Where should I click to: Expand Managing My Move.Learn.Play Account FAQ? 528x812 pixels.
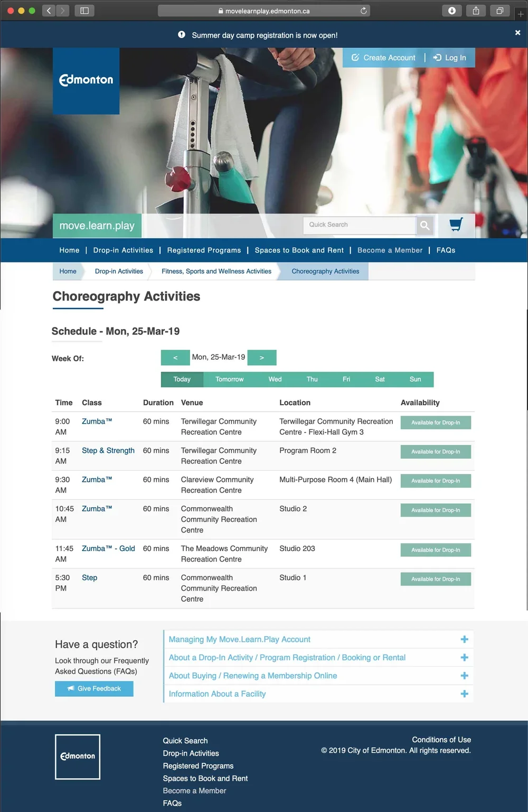click(x=318, y=639)
